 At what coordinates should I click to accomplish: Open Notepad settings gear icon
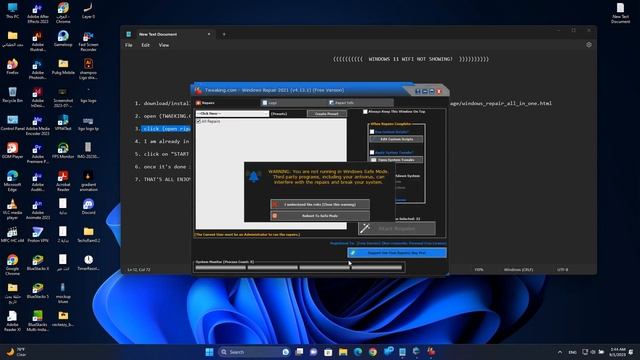point(589,45)
